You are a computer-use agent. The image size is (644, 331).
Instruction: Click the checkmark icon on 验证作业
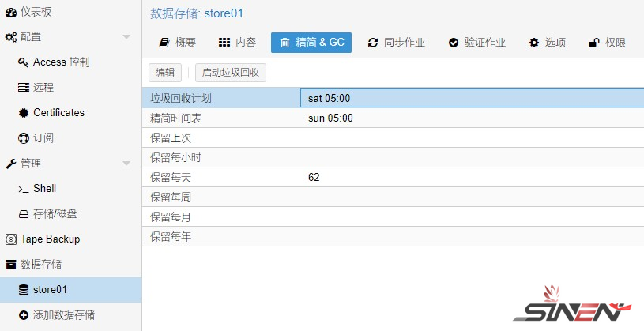[x=454, y=43]
